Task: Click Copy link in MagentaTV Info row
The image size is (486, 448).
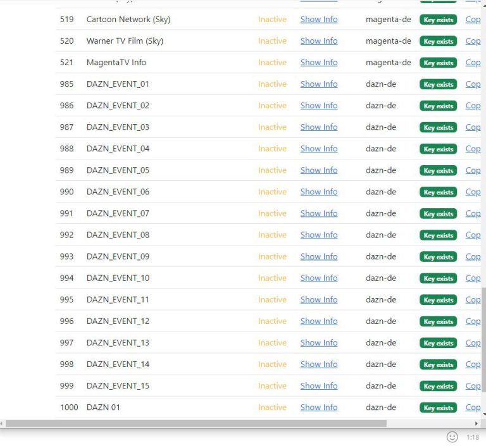Action: pos(473,63)
